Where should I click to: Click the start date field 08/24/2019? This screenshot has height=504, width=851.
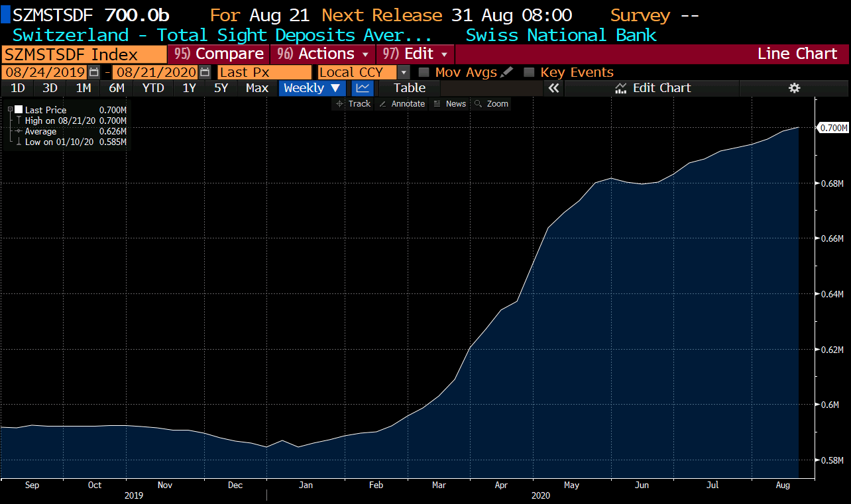44,72
